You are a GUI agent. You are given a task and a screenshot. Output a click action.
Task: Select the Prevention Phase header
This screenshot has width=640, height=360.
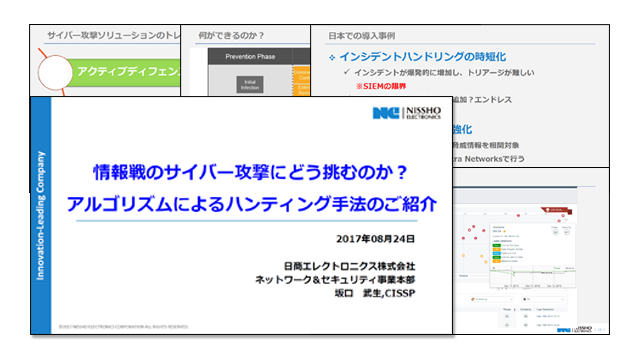tap(250, 56)
